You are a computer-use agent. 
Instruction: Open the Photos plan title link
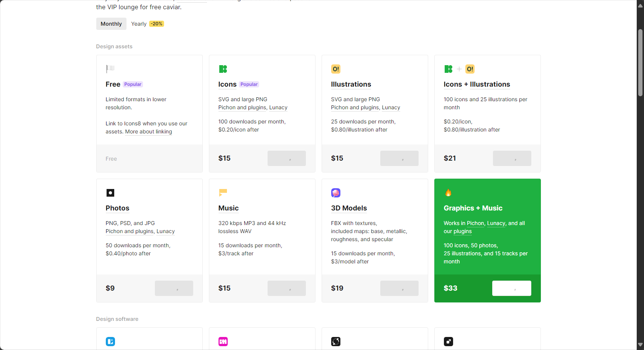pos(118,208)
